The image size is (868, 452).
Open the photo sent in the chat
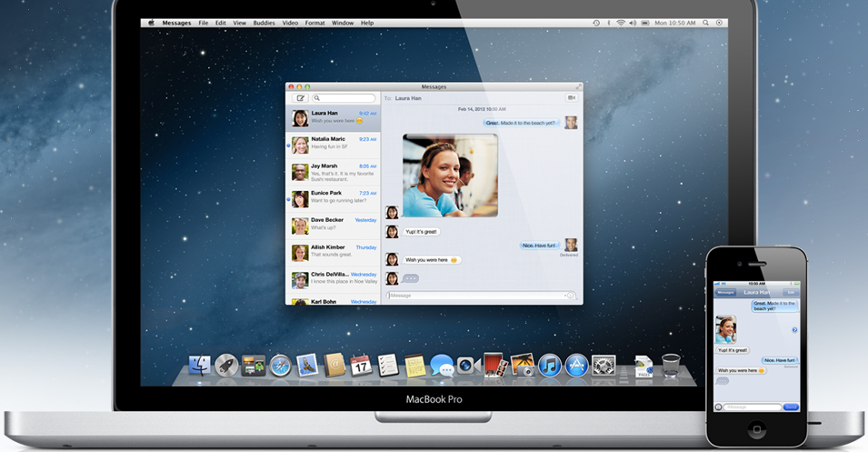(450, 176)
